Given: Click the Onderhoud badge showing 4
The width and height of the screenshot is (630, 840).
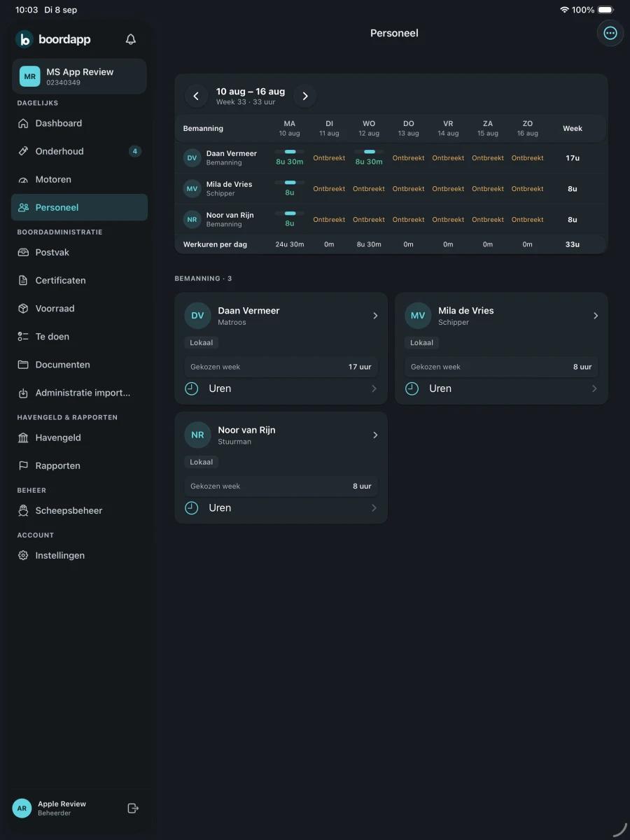Looking at the screenshot, I should coord(135,151).
